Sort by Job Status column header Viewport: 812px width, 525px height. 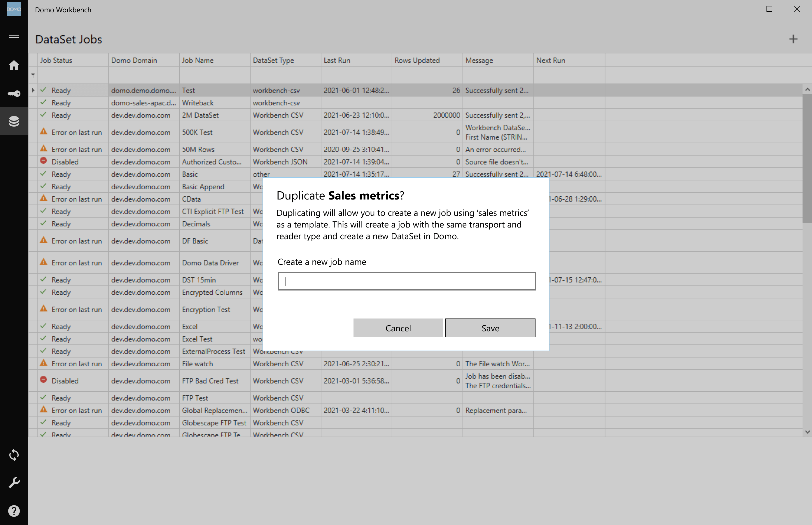coord(56,60)
